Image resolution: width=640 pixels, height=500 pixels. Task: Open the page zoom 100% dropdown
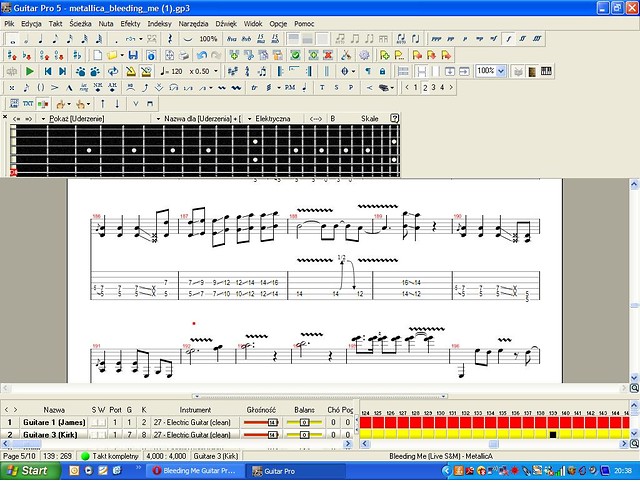(x=501, y=71)
